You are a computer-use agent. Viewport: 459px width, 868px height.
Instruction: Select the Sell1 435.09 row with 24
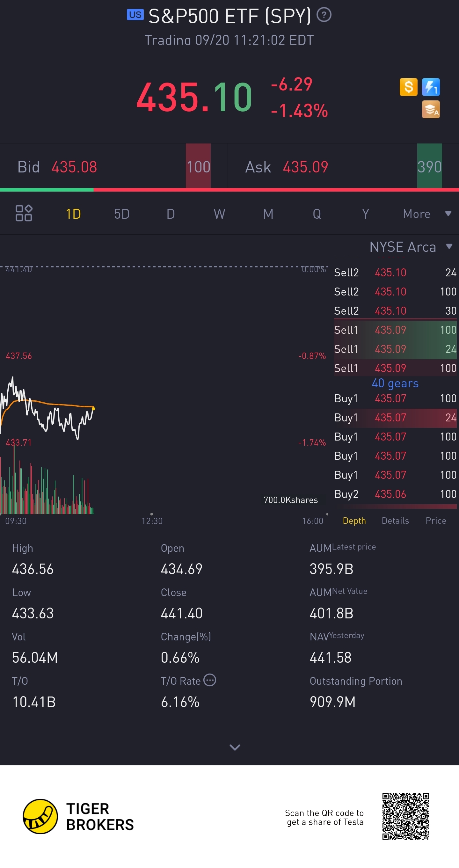point(395,349)
